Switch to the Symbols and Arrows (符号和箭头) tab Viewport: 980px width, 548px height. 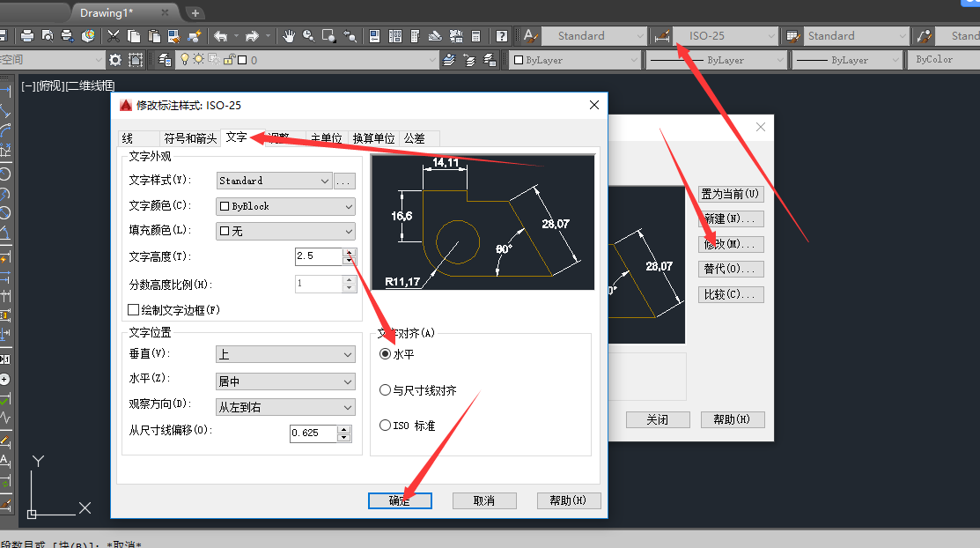[x=190, y=138]
